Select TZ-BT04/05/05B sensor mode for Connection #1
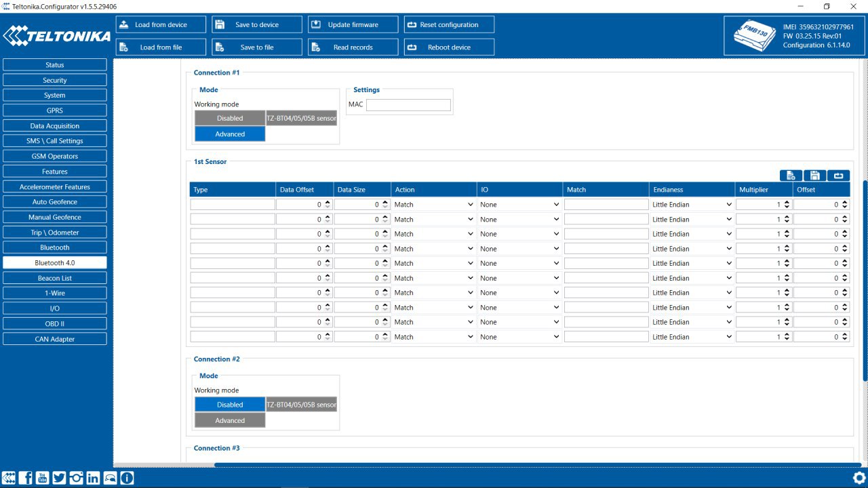This screenshot has height=488, width=868. coord(301,118)
